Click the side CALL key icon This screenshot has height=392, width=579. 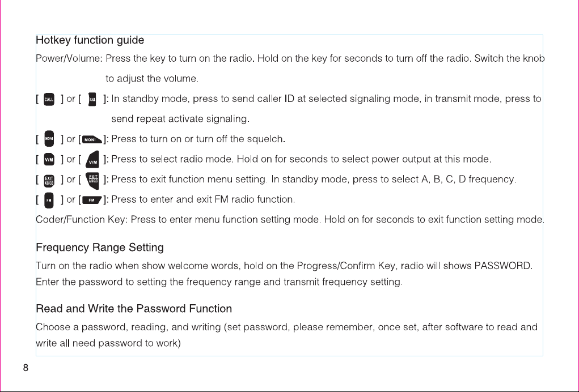[x=92, y=99]
